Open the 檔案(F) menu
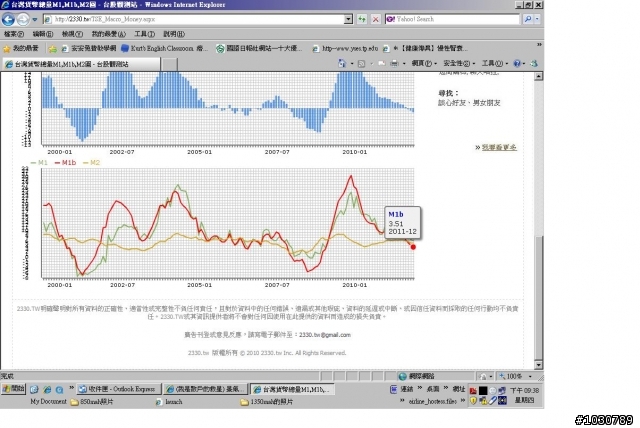640x428 pixels. pos(13,34)
